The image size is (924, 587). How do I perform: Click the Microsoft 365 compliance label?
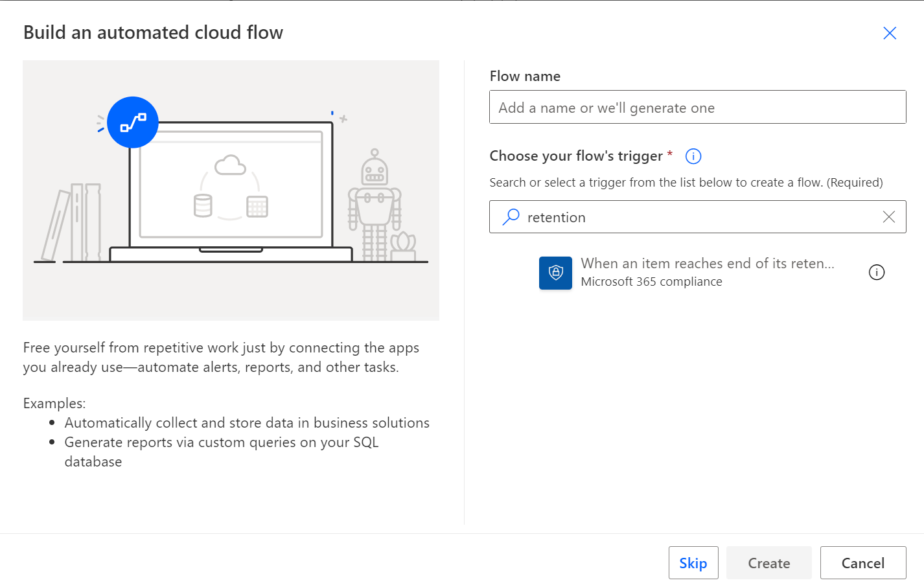pyautogui.click(x=651, y=281)
